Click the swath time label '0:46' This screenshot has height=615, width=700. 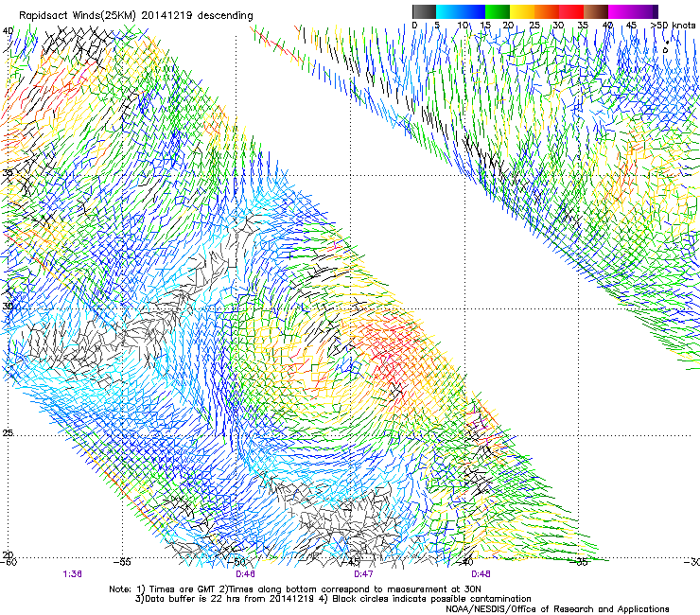245,574
